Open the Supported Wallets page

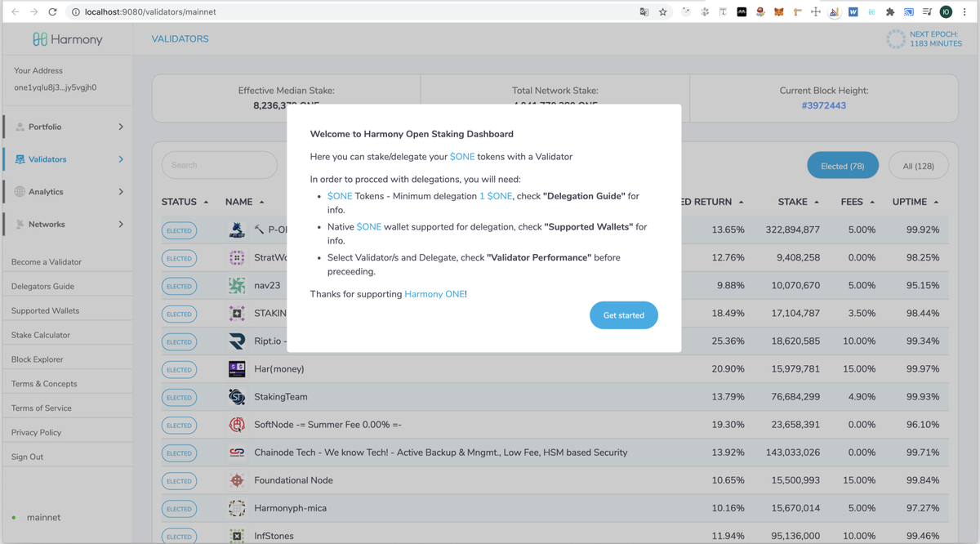[x=45, y=311]
